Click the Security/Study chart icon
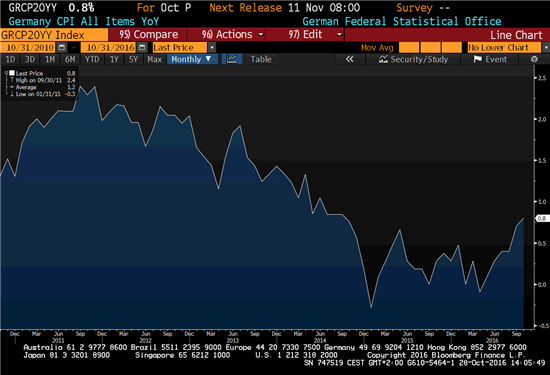 pyautogui.click(x=383, y=59)
